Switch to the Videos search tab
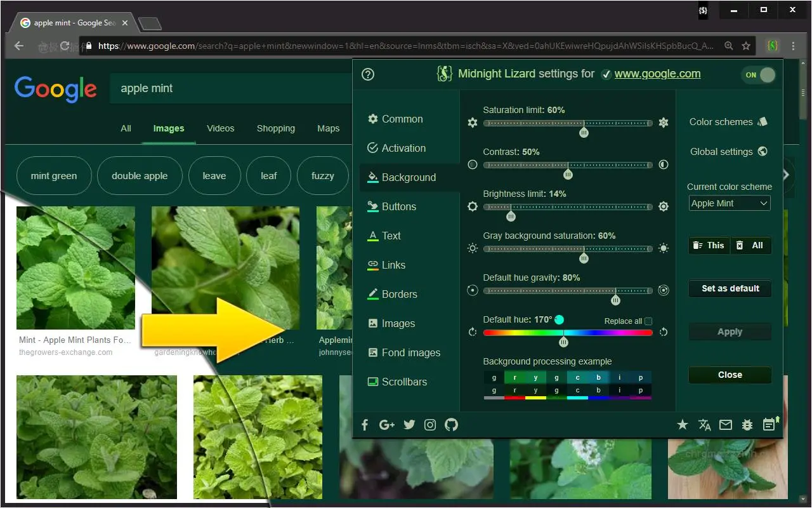This screenshot has width=812, height=508. (x=220, y=128)
